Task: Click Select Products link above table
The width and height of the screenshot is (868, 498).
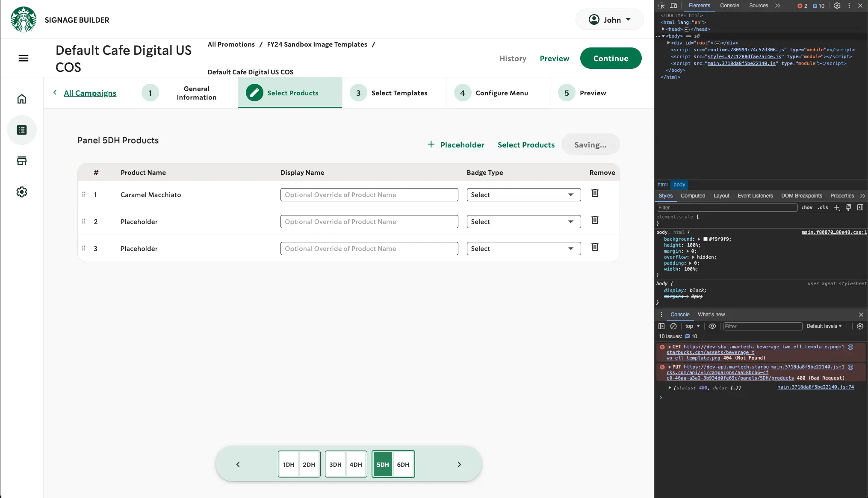Action: tap(526, 145)
